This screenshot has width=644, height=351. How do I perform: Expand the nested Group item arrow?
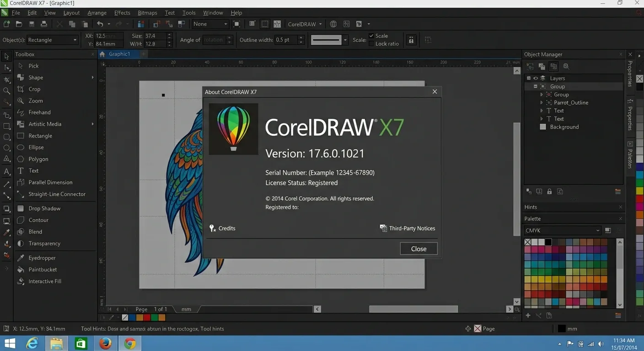pos(542,95)
